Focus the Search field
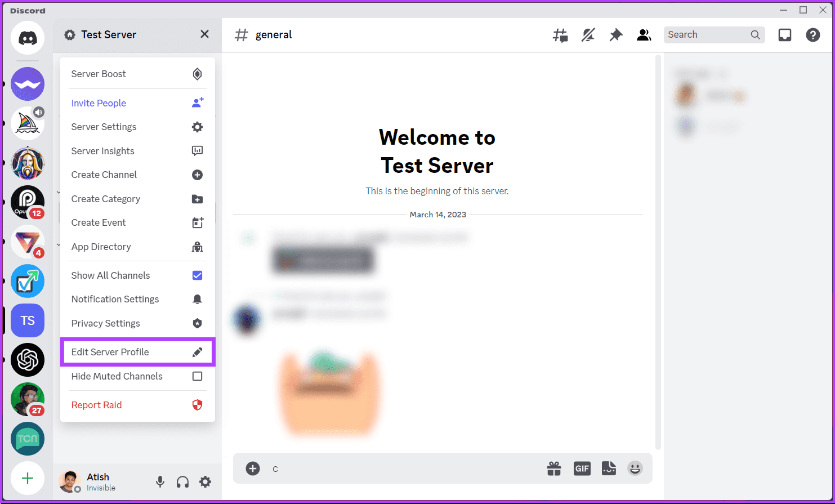 click(714, 35)
